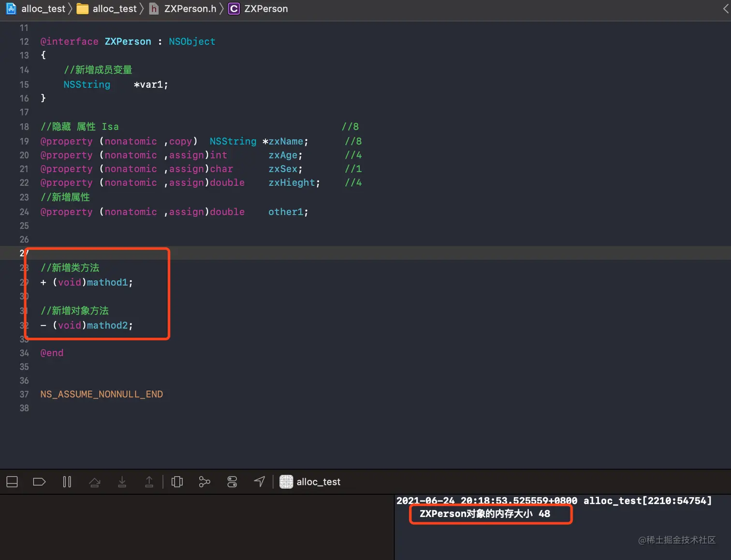
Task: Click the //新增属性 comment
Action: [65, 197]
